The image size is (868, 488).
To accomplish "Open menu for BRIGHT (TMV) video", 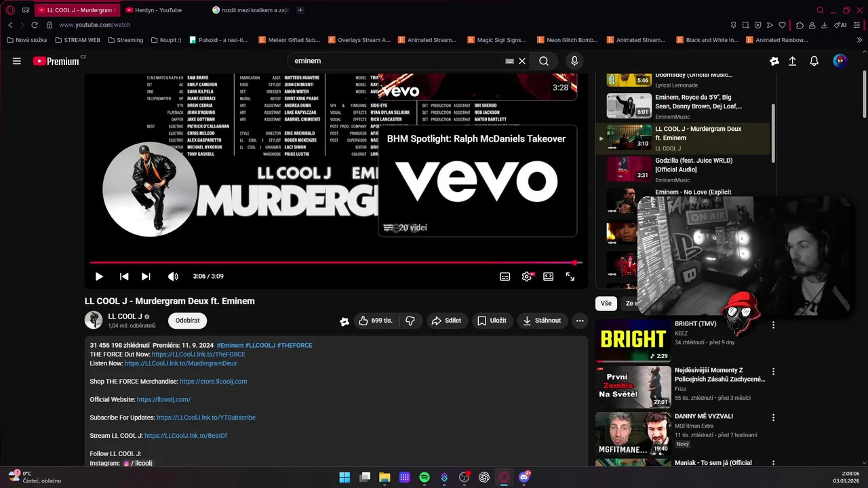I will pyautogui.click(x=773, y=325).
